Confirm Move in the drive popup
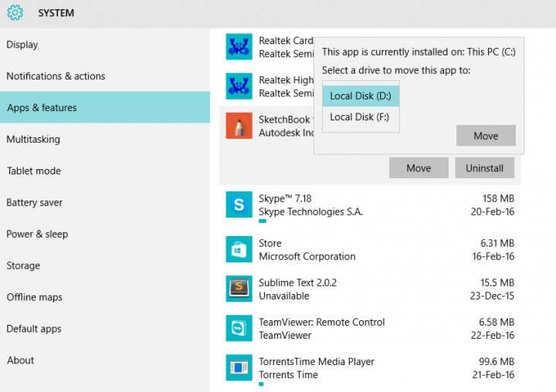 pos(486,136)
